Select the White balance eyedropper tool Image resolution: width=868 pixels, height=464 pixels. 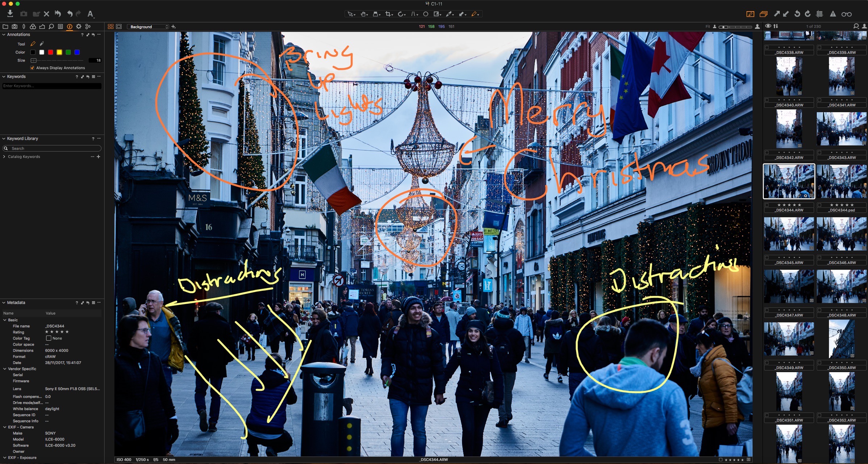pos(449,14)
